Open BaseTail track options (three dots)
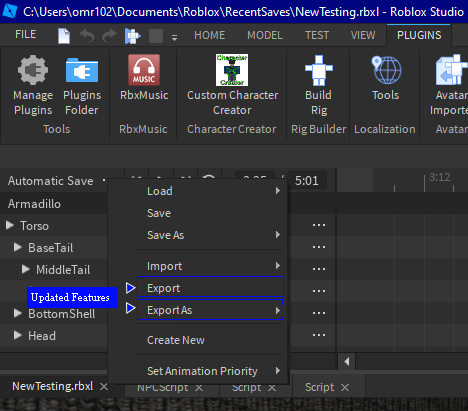The image size is (468, 411). 319,247
